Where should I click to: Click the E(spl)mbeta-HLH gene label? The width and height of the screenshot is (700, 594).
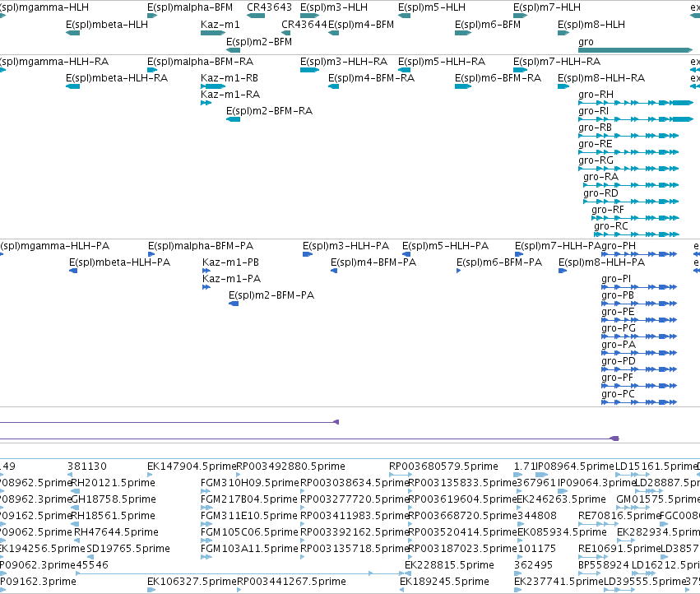pos(107,25)
